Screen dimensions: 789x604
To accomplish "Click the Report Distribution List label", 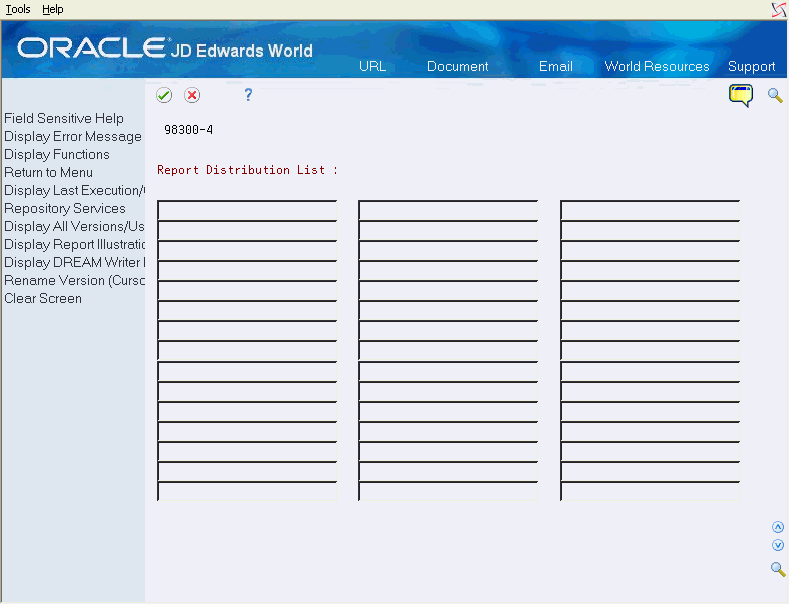I will pyautogui.click(x=247, y=170).
